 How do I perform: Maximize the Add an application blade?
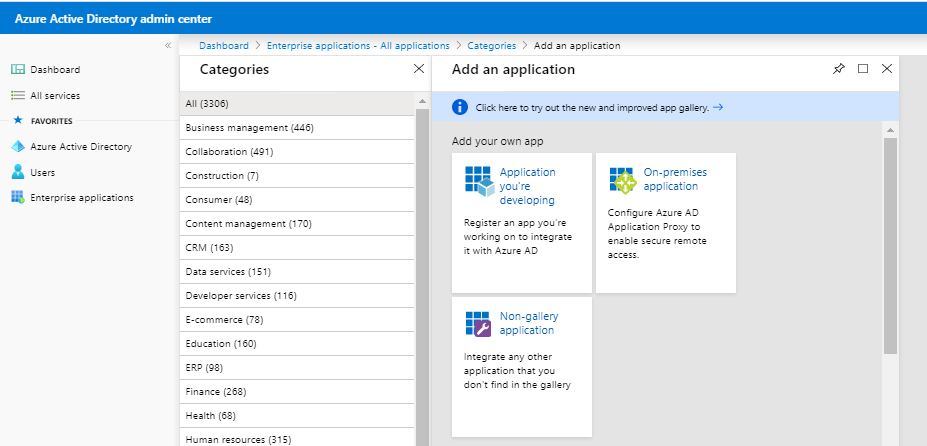(x=863, y=69)
